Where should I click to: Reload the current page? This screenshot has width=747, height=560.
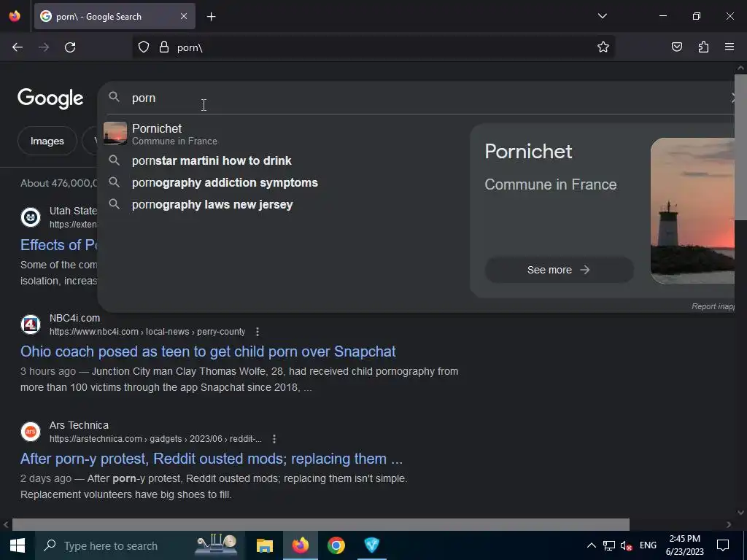coord(70,47)
